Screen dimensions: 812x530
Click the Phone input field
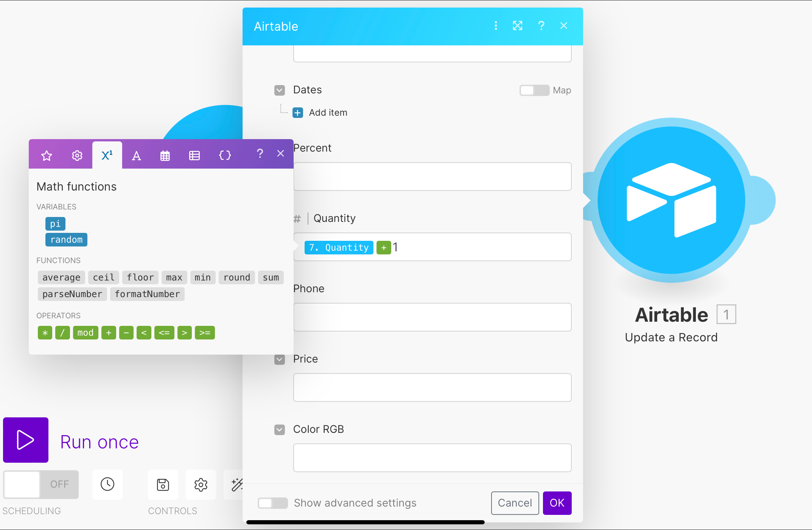432,317
